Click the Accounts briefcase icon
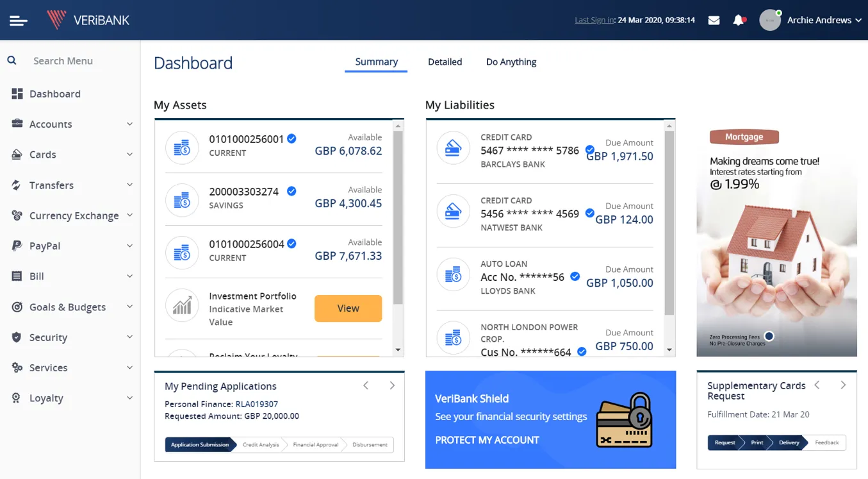Image resolution: width=868 pixels, height=479 pixels. 17,124
